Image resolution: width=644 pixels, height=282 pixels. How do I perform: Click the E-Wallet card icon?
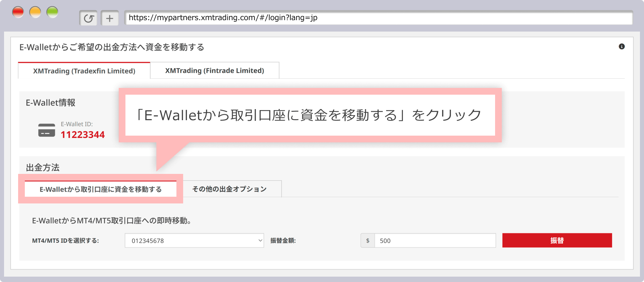click(x=47, y=130)
